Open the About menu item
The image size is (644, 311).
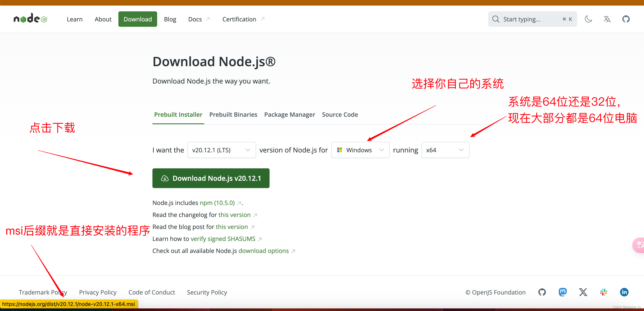coord(103,19)
